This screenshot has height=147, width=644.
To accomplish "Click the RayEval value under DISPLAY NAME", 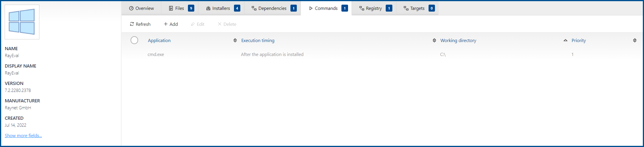I will click(12, 73).
